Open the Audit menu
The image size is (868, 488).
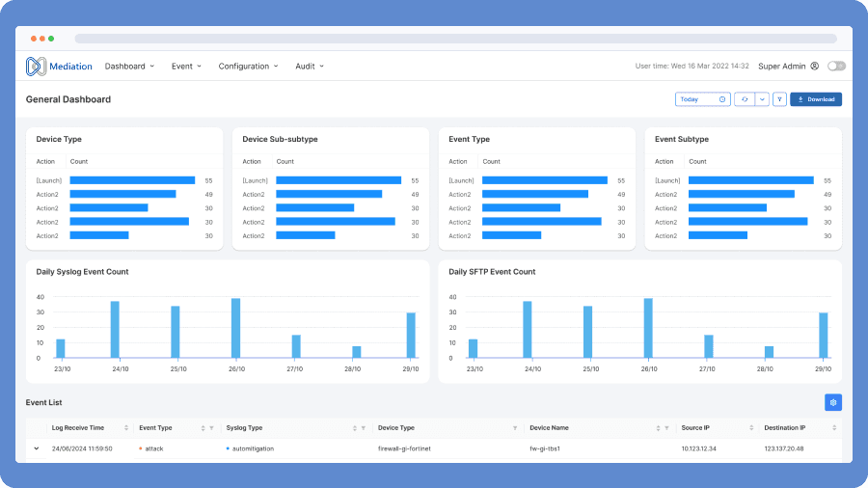click(x=310, y=67)
